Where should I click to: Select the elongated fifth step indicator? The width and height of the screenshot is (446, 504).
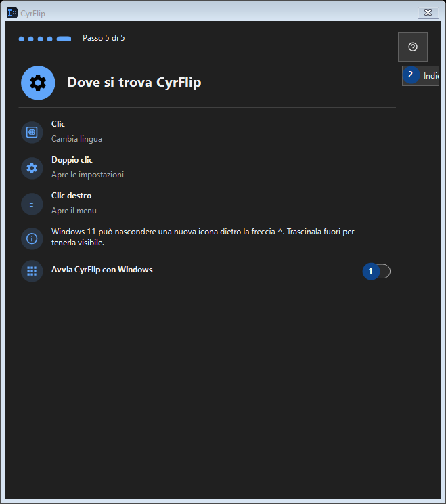64,39
